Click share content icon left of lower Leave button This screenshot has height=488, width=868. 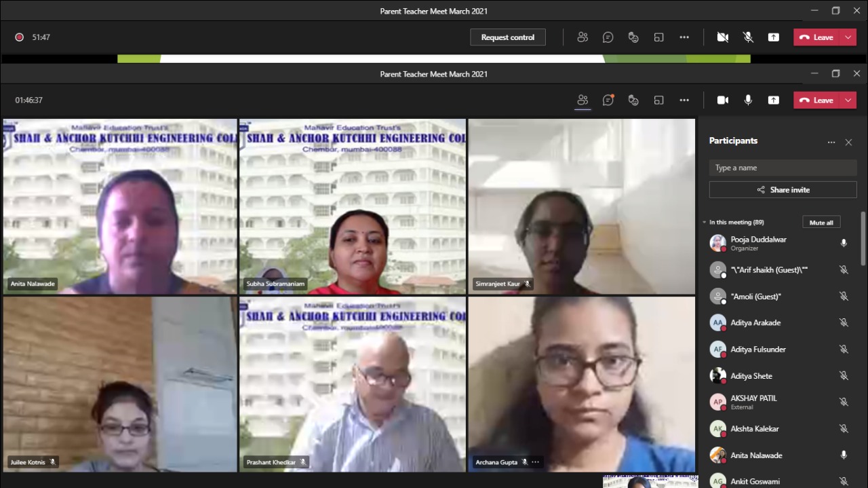pyautogui.click(x=773, y=100)
